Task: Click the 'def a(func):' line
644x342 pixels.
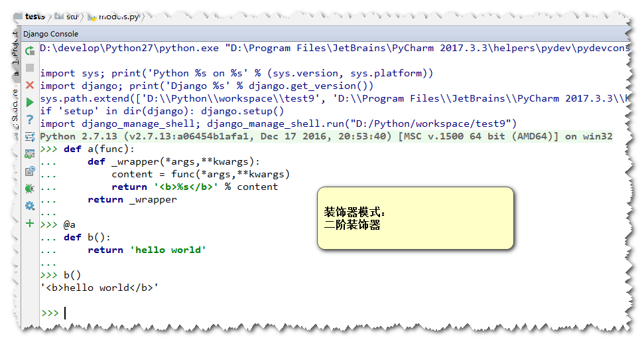Action: click(x=99, y=149)
